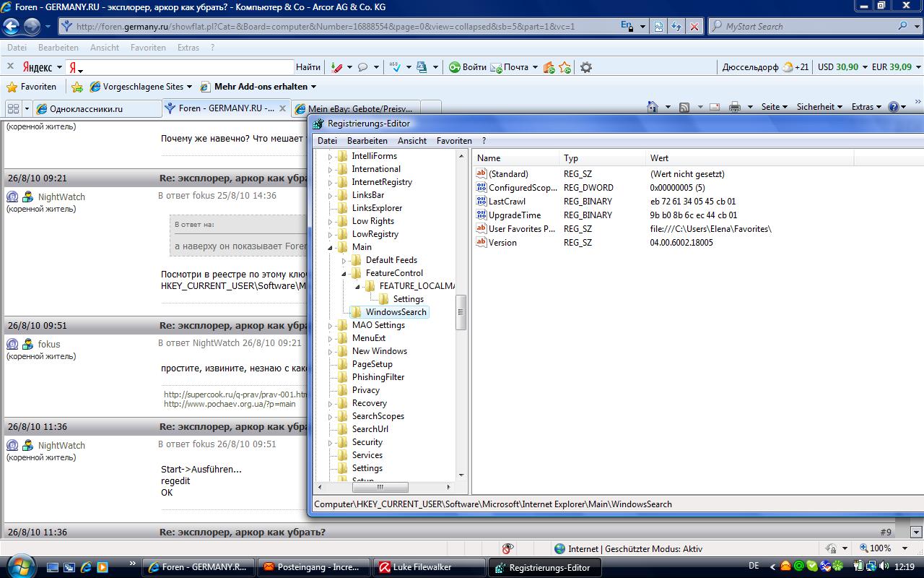Expand the IntelliForms registry key
The width and height of the screenshot is (924, 578).
click(x=331, y=156)
